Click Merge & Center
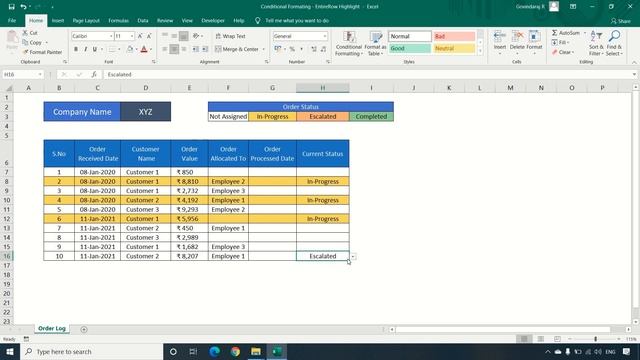The height and width of the screenshot is (360, 640). [237, 49]
